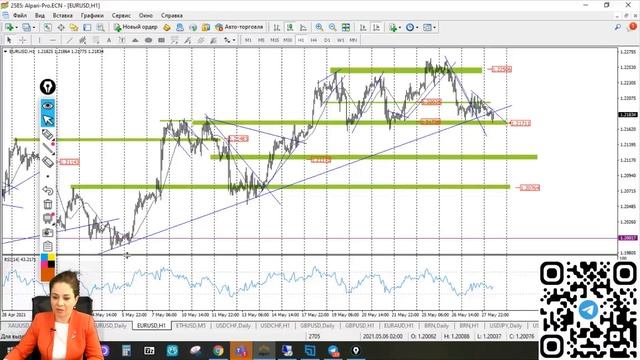Pick the yellow color swatch

[51, 257]
